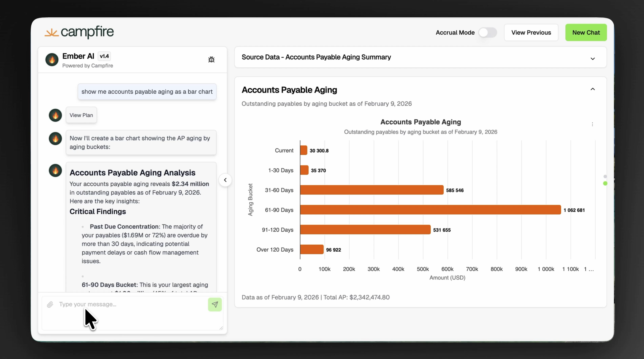Click the bug report icon

click(x=211, y=59)
